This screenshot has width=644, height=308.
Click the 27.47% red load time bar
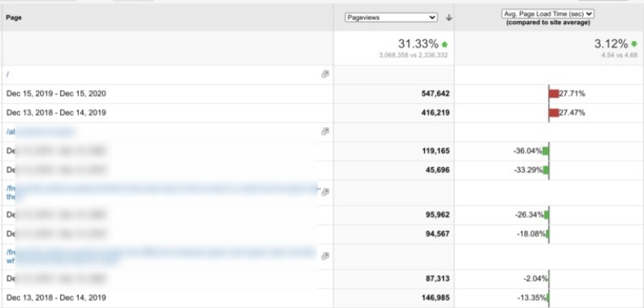pos(554,113)
